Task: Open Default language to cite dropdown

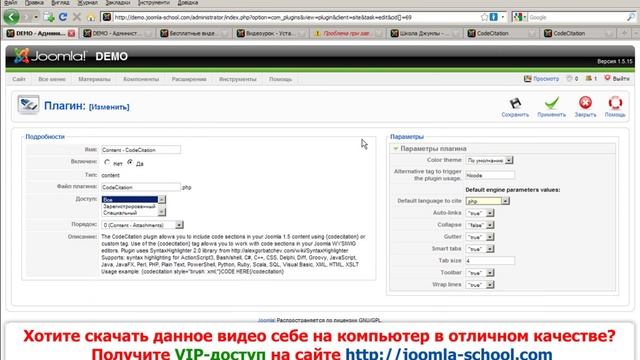Action: pyautogui.click(x=488, y=201)
